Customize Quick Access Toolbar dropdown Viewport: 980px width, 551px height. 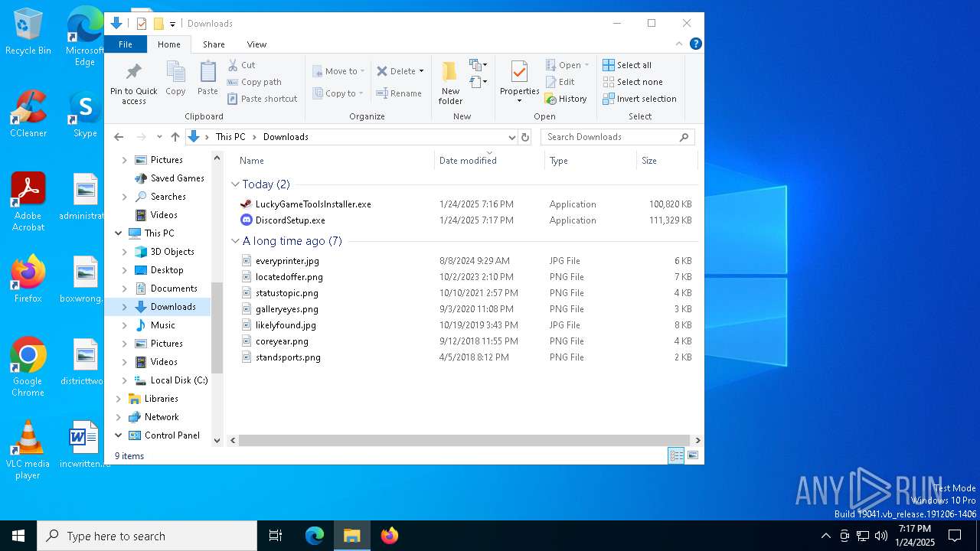173,24
